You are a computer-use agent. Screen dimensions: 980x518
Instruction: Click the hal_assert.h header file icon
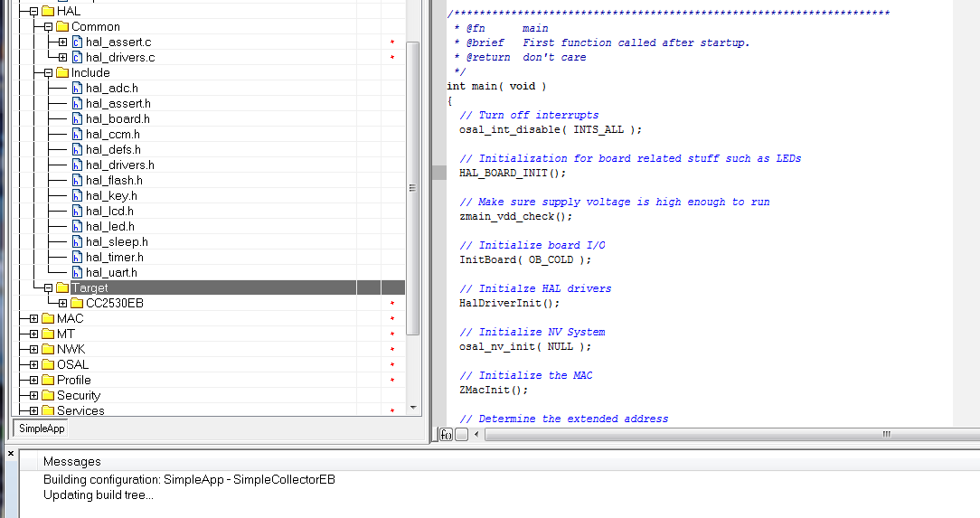point(77,104)
